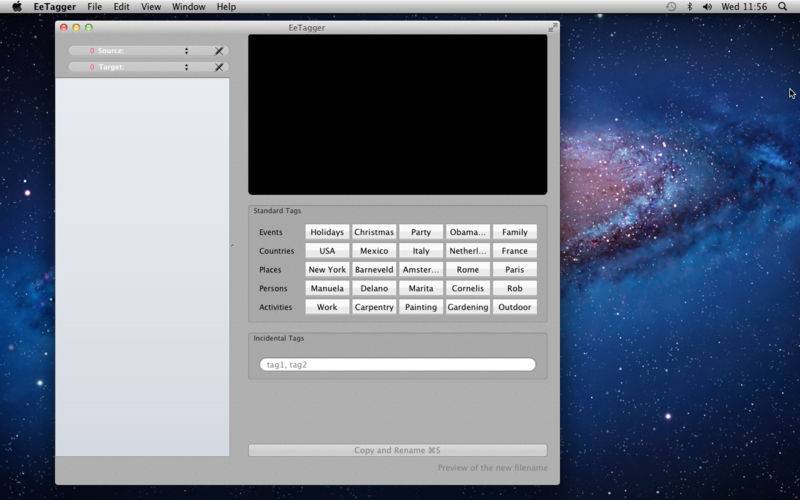Click the Wed 11:56 clock
Image resolution: width=800 pixels, height=500 pixels.
click(744, 7)
